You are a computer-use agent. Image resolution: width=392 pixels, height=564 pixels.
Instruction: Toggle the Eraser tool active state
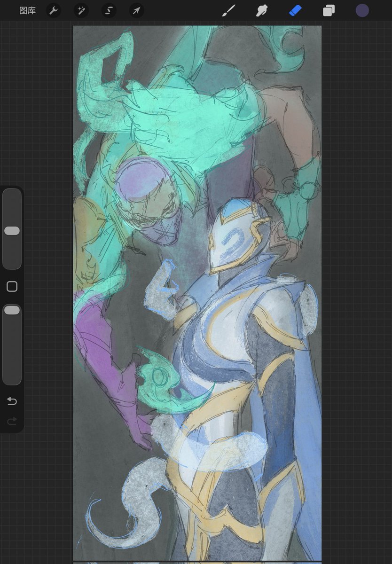click(x=295, y=10)
